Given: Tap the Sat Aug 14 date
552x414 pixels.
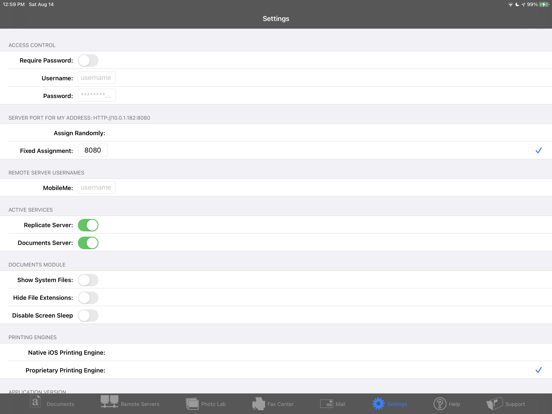Looking at the screenshot, I should pos(41,5).
